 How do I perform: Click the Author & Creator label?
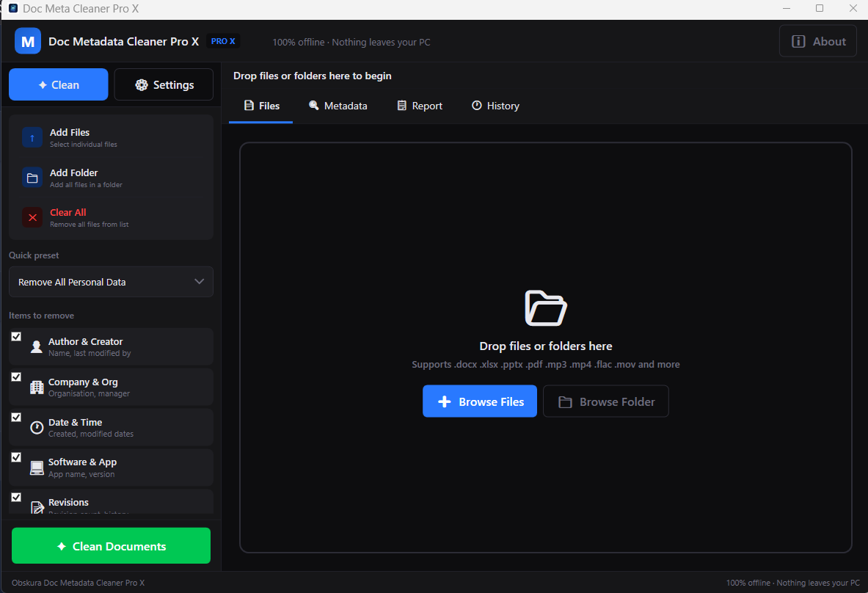point(86,341)
